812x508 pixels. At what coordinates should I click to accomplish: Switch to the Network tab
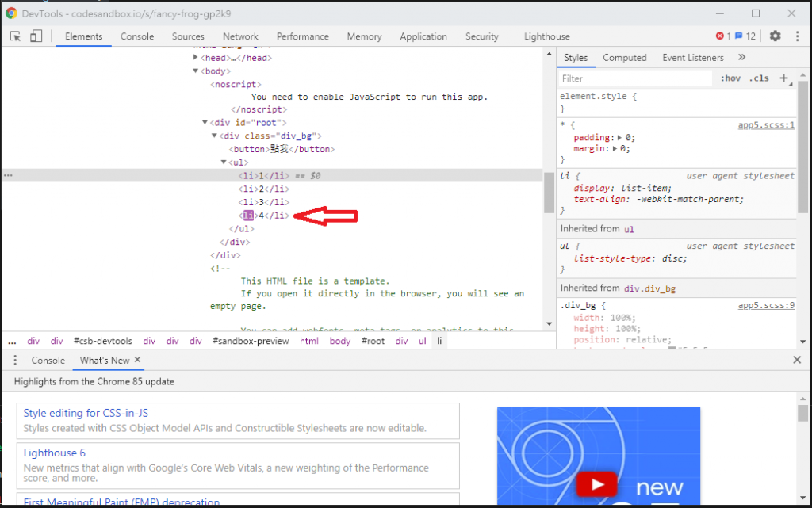point(240,36)
